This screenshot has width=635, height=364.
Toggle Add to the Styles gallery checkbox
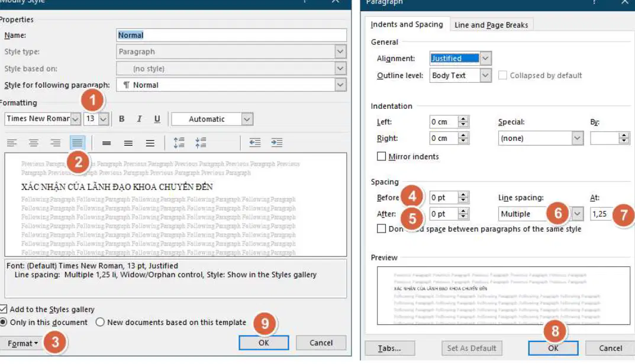click(x=4, y=310)
